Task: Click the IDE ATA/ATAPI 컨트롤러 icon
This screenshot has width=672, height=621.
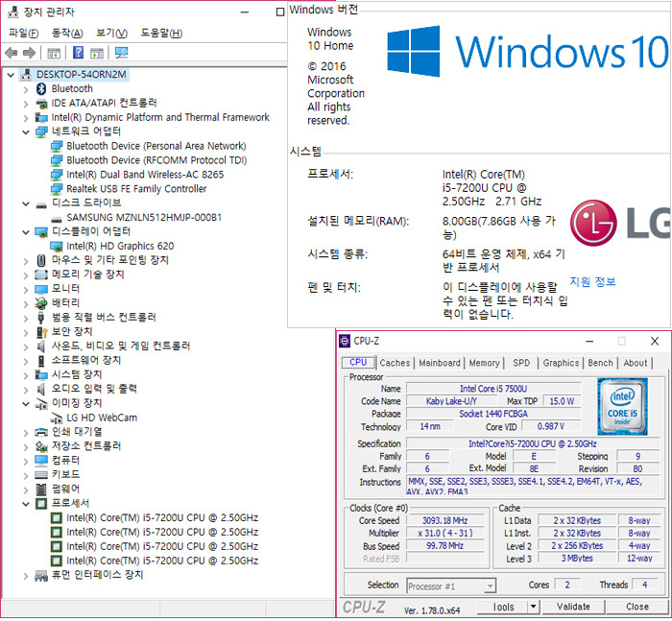Action: 41,104
